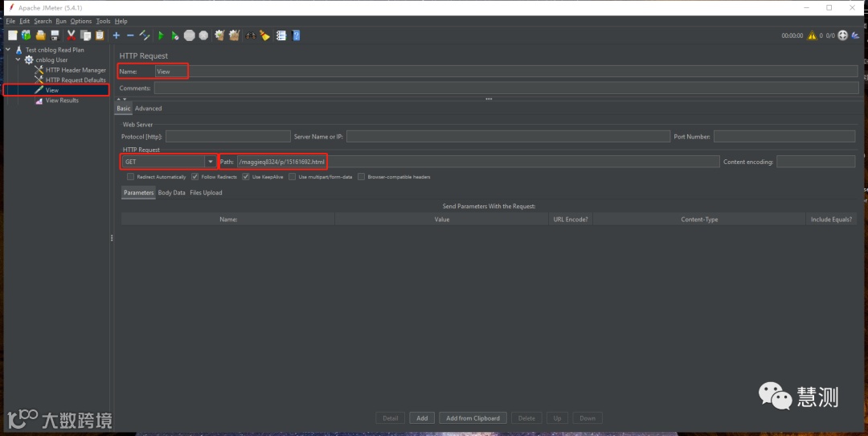Image resolution: width=868 pixels, height=436 pixels.
Task: Click the Name input field
Action: (506, 72)
